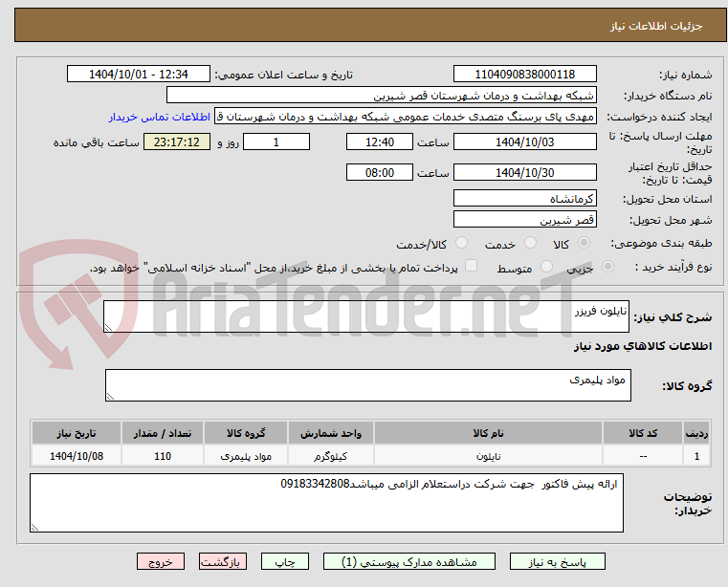The width and height of the screenshot is (728, 587).
Task: Click the نام کالا column header
Action: click(x=488, y=433)
